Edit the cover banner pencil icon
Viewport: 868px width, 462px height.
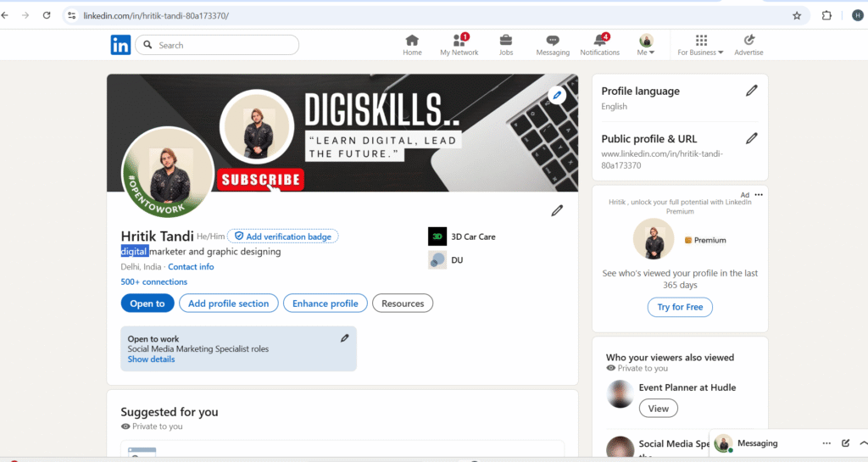(x=557, y=95)
